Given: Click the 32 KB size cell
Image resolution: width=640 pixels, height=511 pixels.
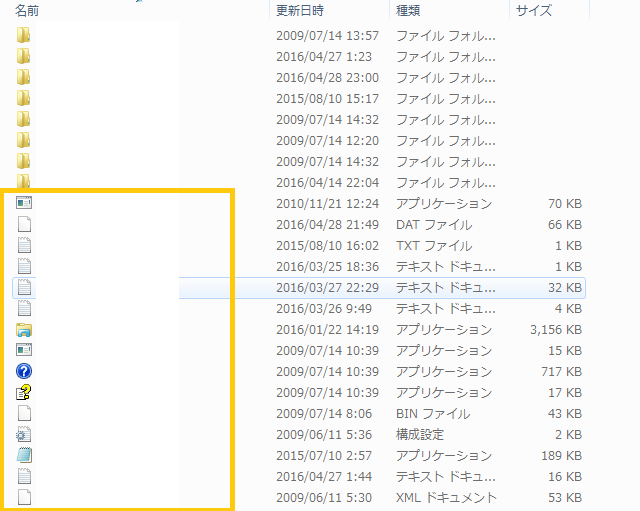Looking at the screenshot, I should [565, 288].
